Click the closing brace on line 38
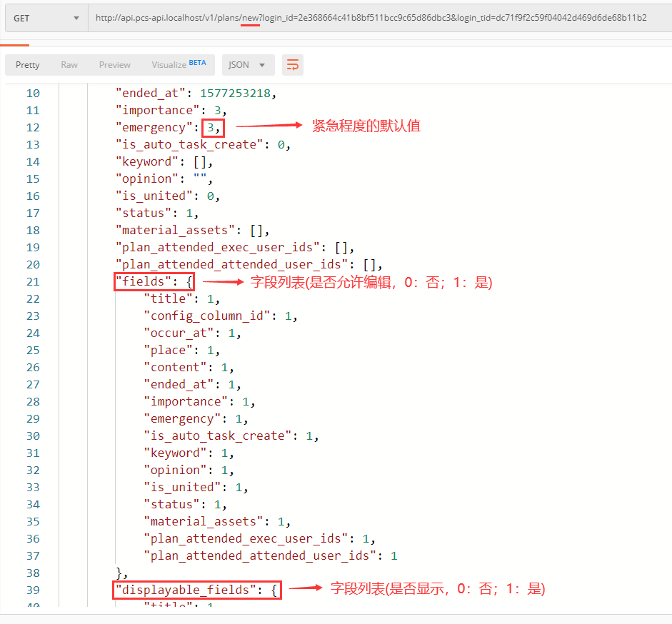 pyautogui.click(x=120, y=573)
